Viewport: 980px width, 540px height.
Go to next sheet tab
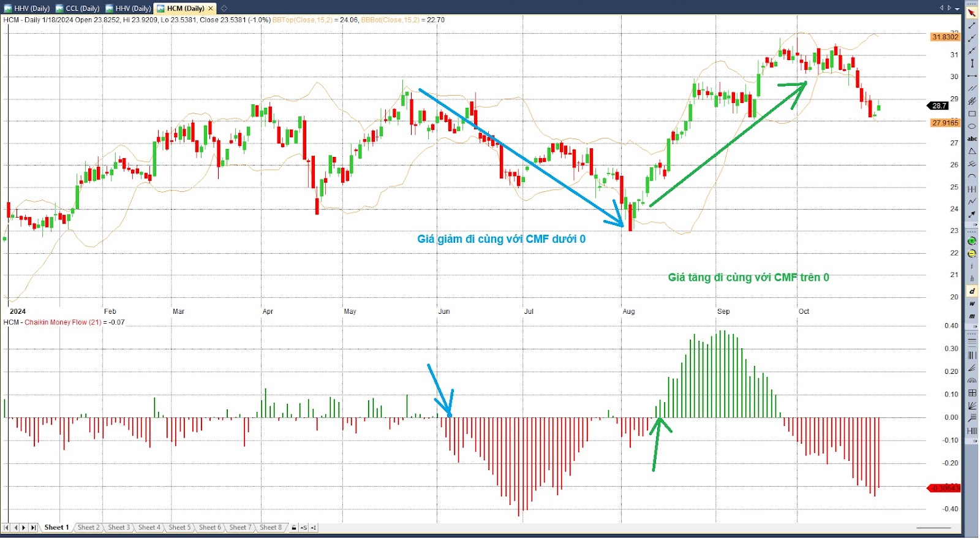click(x=24, y=528)
